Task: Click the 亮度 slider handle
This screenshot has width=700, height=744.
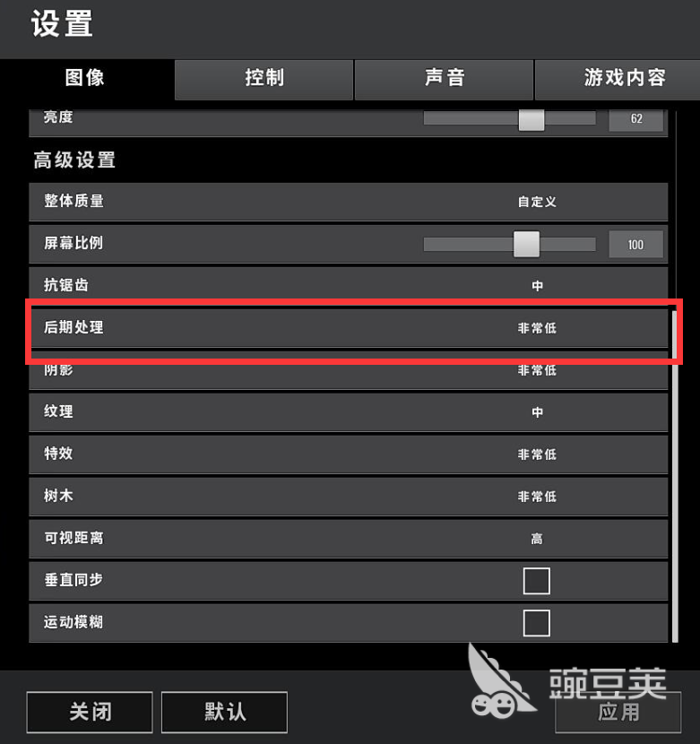Action: (531, 120)
